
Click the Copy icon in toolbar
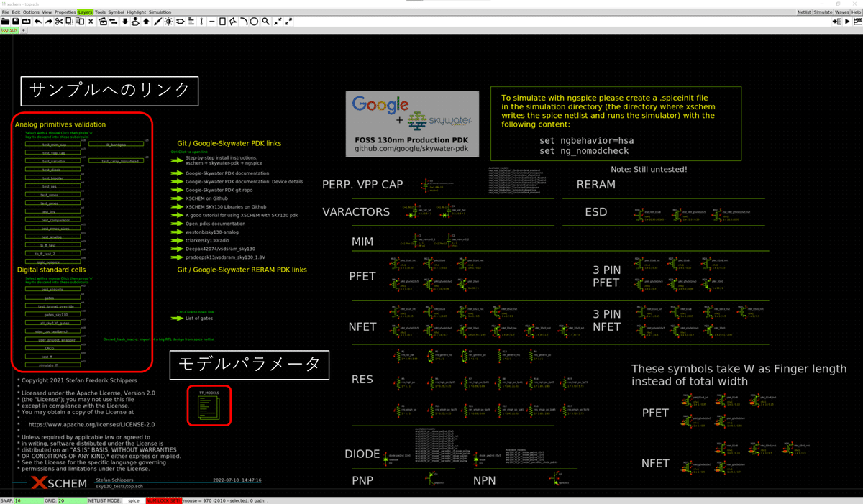click(69, 22)
